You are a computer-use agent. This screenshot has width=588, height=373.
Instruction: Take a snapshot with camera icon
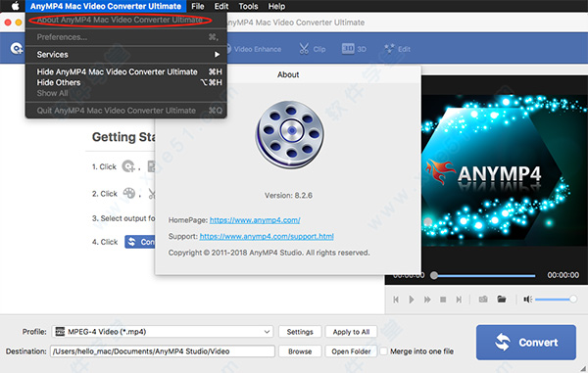[x=483, y=299]
